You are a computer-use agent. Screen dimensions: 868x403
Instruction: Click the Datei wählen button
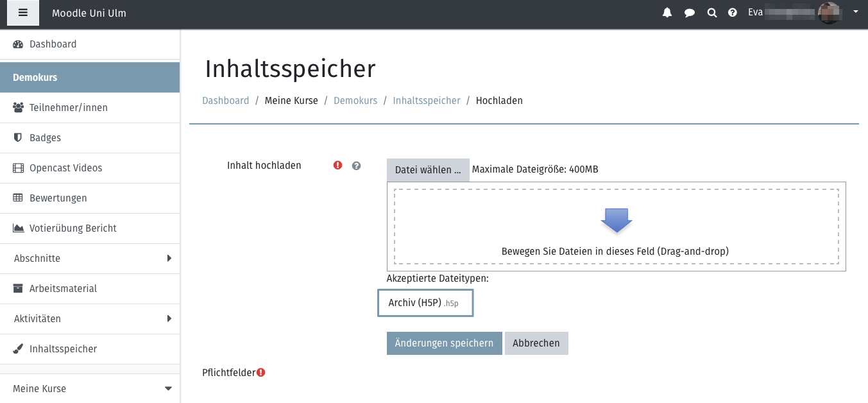[428, 170]
